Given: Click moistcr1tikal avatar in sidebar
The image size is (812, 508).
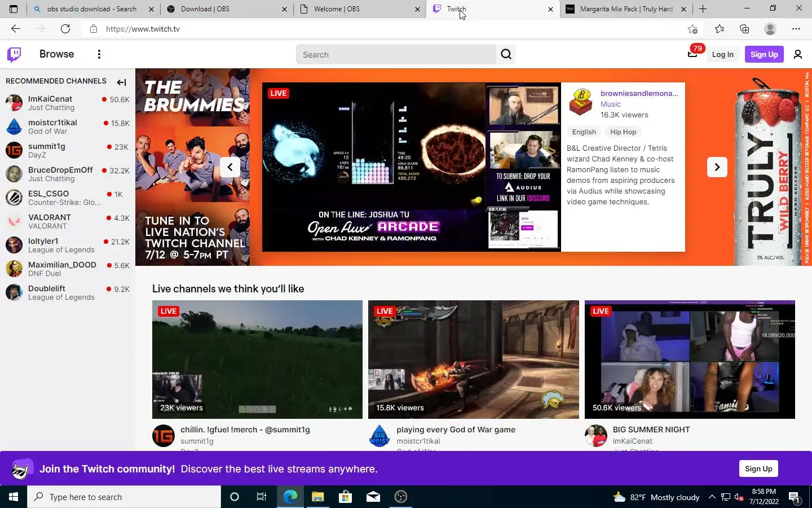Looking at the screenshot, I should [14, 126].
